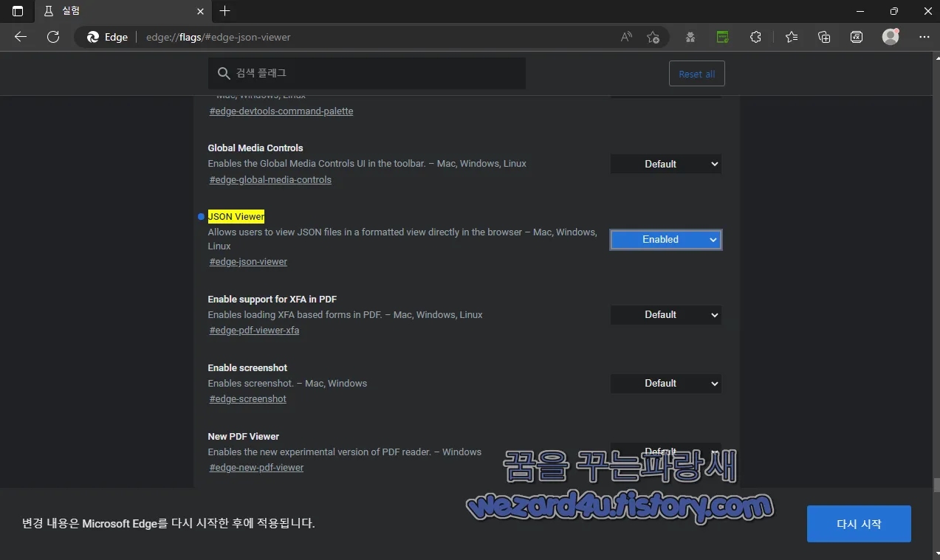Click the Read aloud icon in address bar
The image size is (940, 560).
click(x=626, y=37)
